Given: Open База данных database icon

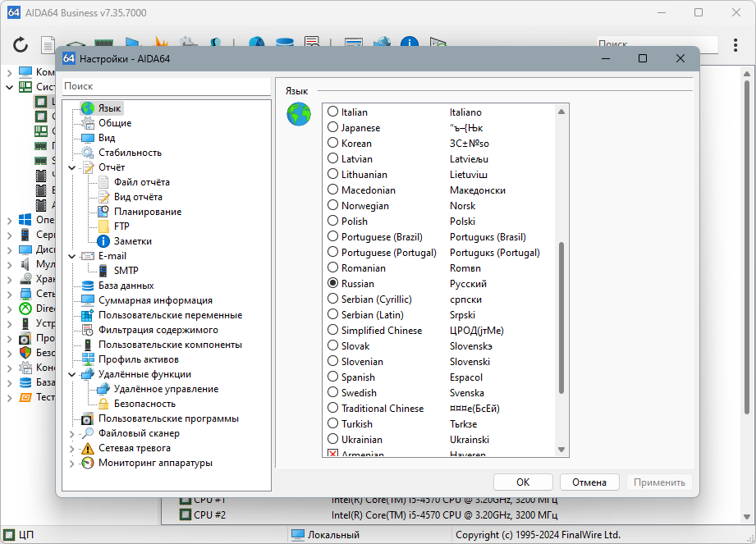Looking at the screenshot, I should pyautogui.click(x=88, y=286).
